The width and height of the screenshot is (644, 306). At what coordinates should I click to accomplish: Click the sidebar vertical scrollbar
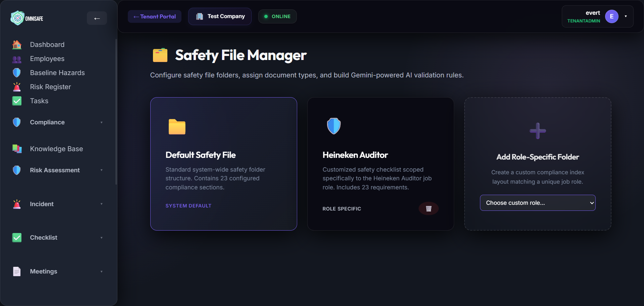coord(116,112)
